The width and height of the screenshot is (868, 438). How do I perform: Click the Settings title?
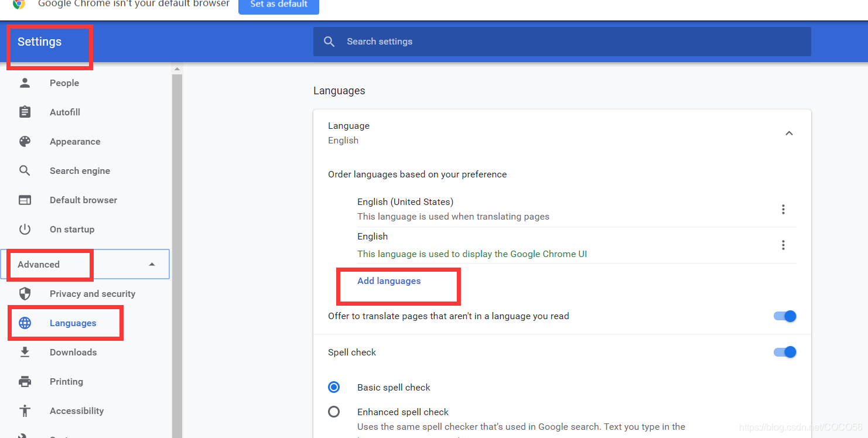point(39,42)
